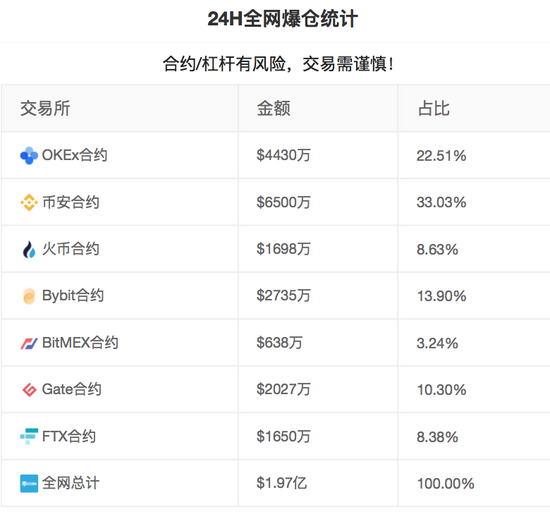Click the OKEx exchange logo icon

coord(29,155)
